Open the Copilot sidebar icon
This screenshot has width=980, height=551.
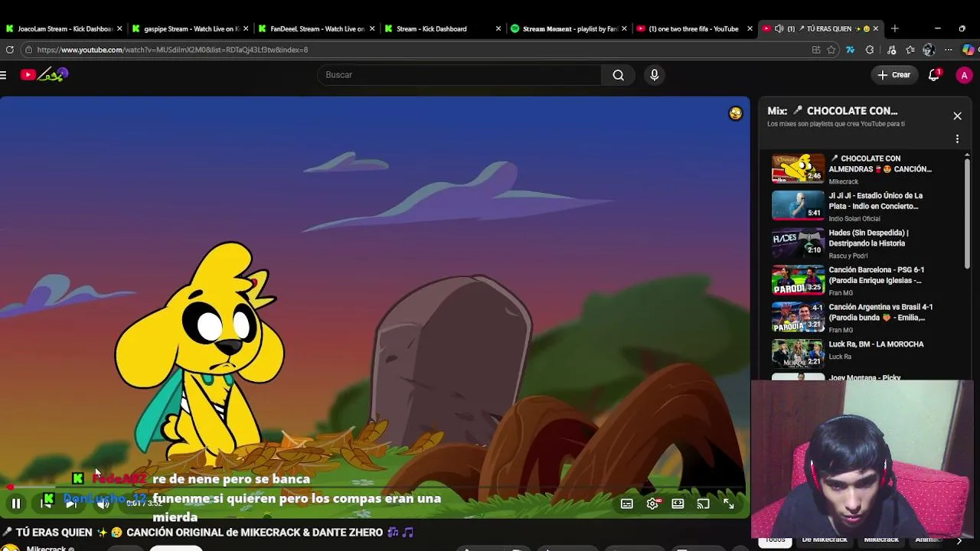click(x=969, y=50)
